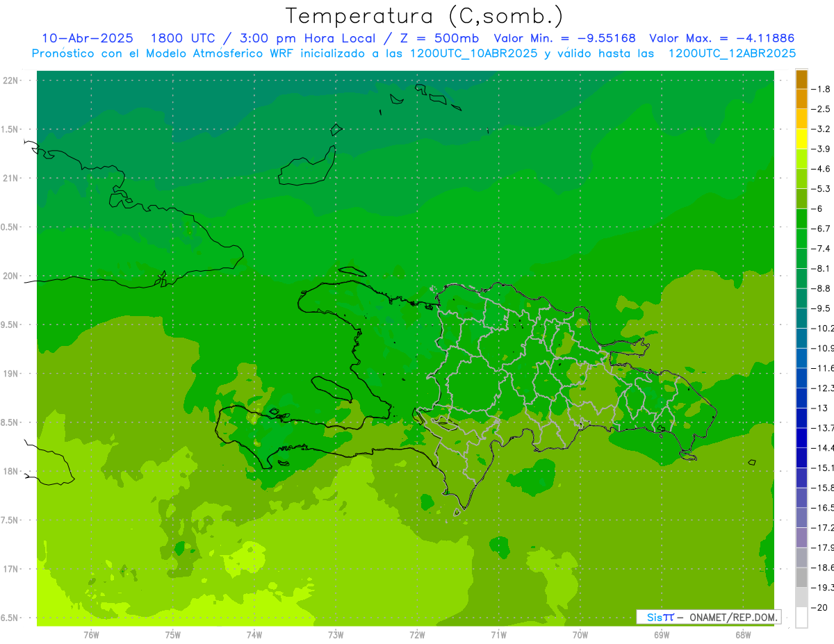Click the olive-green swatch between -5.3 and -6
The height and width of the screenshot is (644, 834).
click(801, 199)
